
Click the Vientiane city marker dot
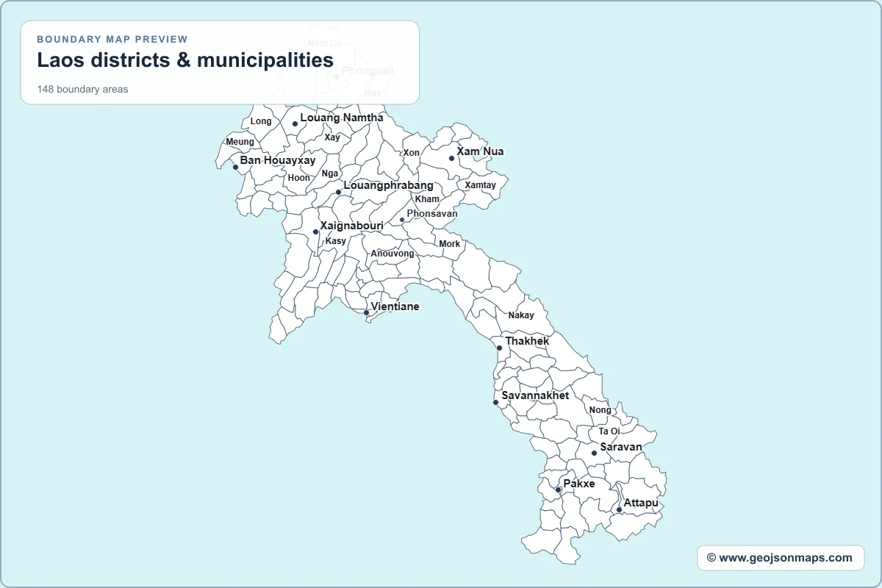tap(367, 313)
